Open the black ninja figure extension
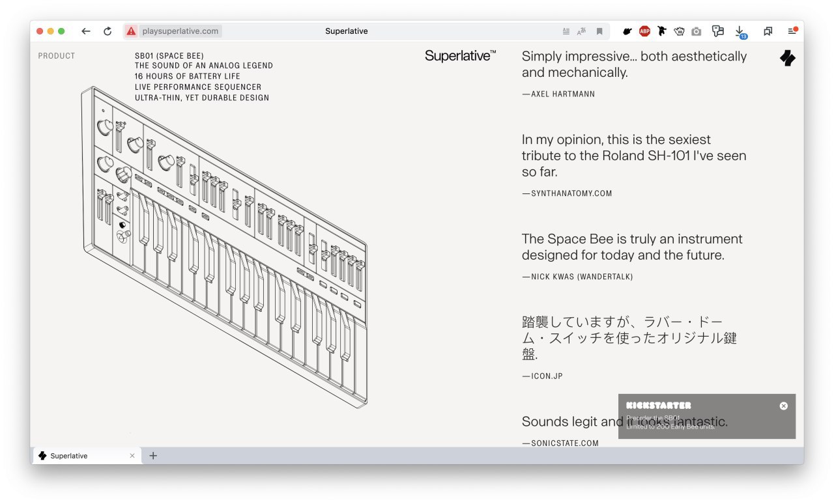The width and height of the screenshot is (834, 504). pyautogui.click(x=662, y=31)
